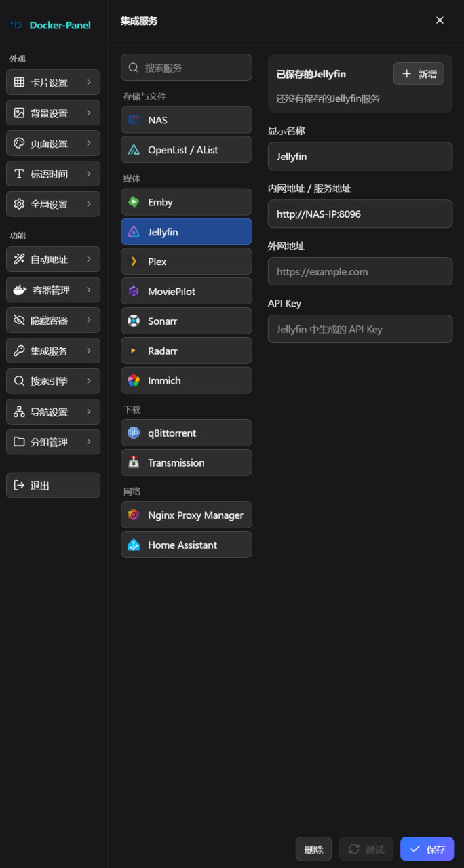Click the green Emby logo icon
The image size is (464, 868).
tap(134, 202)
